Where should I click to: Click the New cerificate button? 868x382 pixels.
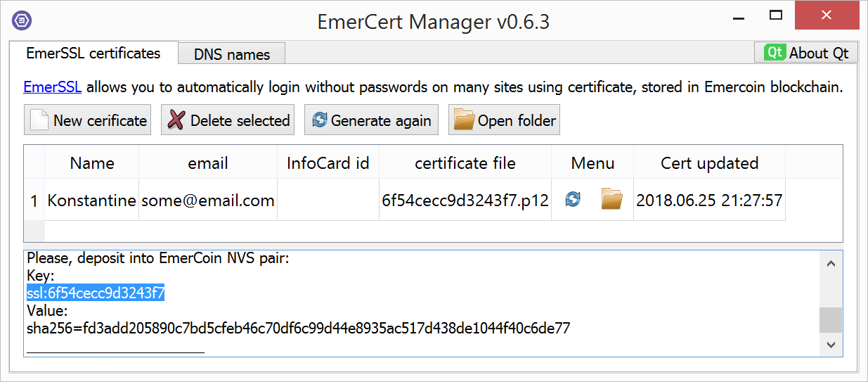point(87,120)
